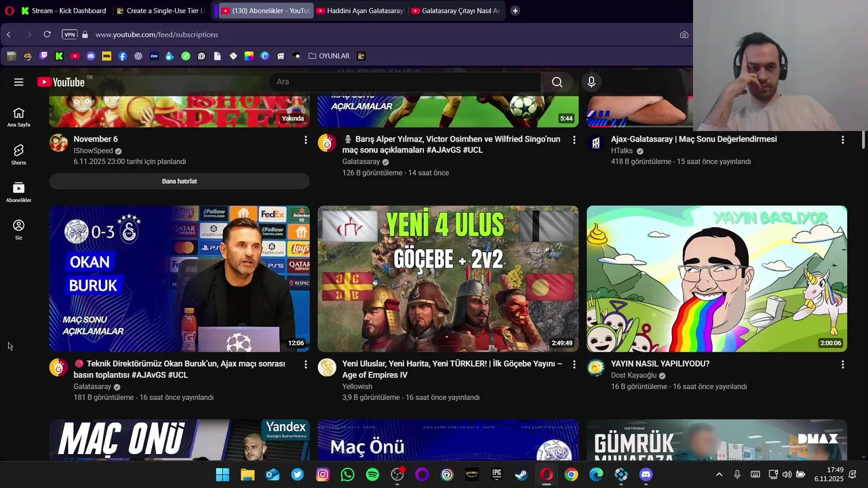
Task: Open the November 6 video title
Action: (96, 139)
